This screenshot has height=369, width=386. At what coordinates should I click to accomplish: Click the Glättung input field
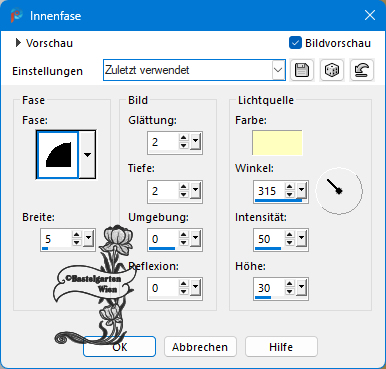(x=163, y=142)
